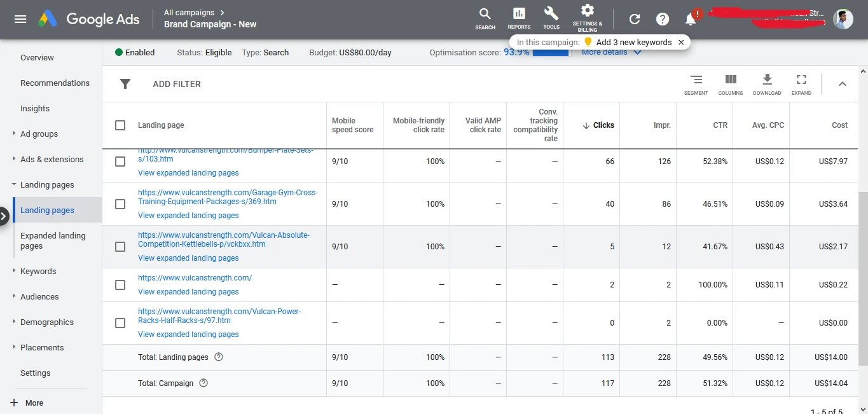
Task: Tick checkbox for vulcanstrength.com homepage row
Action: pos(120,285)
